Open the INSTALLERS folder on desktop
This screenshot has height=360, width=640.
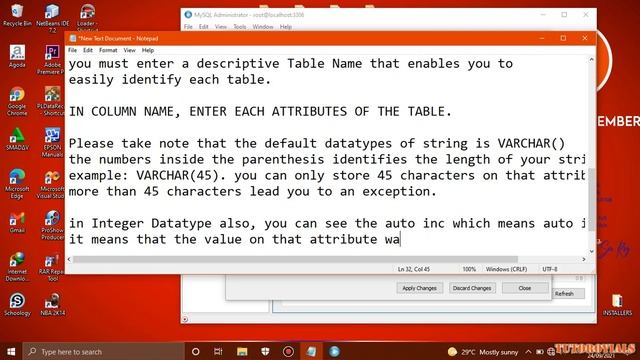[x=617, y=304]
